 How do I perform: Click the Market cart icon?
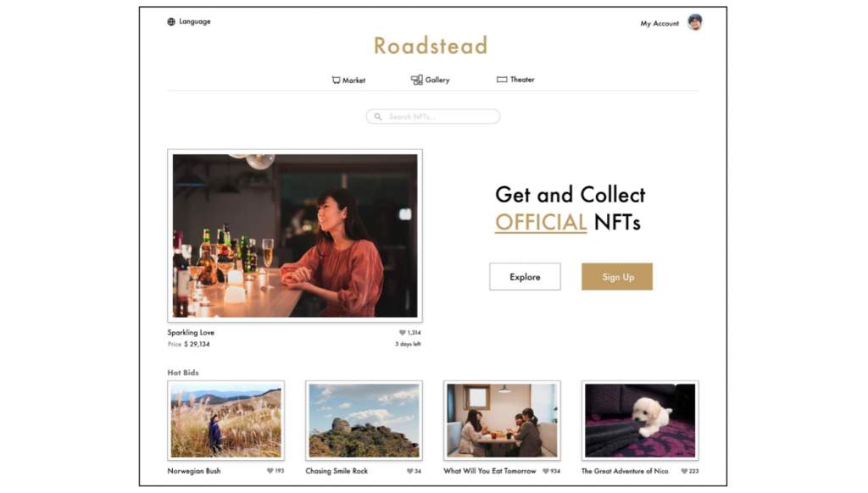(x=336, y=80)
